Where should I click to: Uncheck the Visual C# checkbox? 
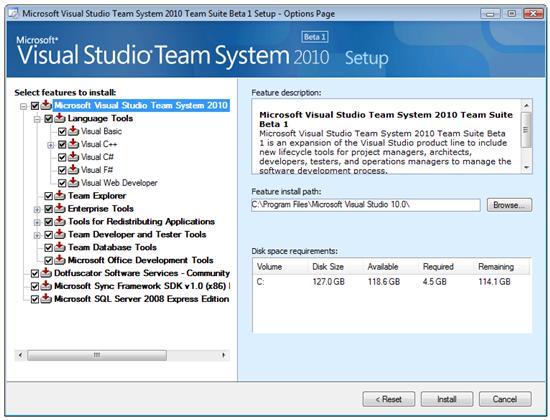tap(62, 157)
